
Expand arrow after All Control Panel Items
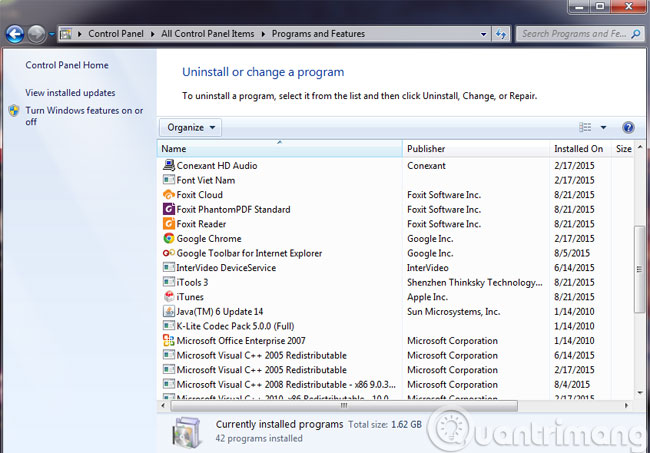(x=263, y=34)
